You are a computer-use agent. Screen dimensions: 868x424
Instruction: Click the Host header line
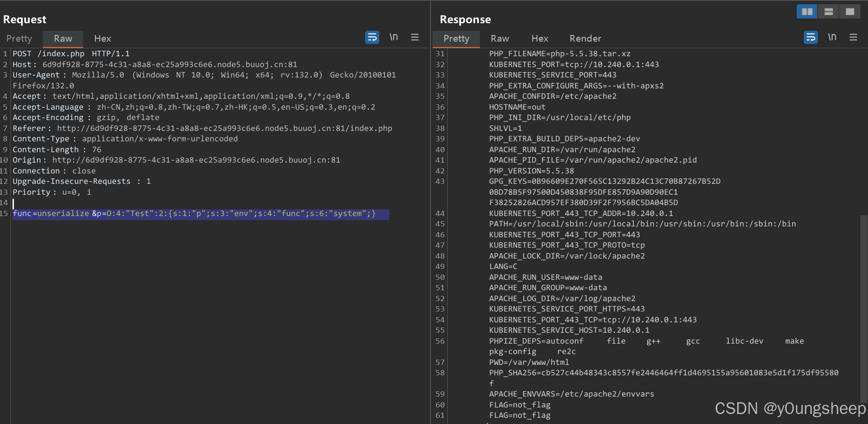click(x=155, y=65)
